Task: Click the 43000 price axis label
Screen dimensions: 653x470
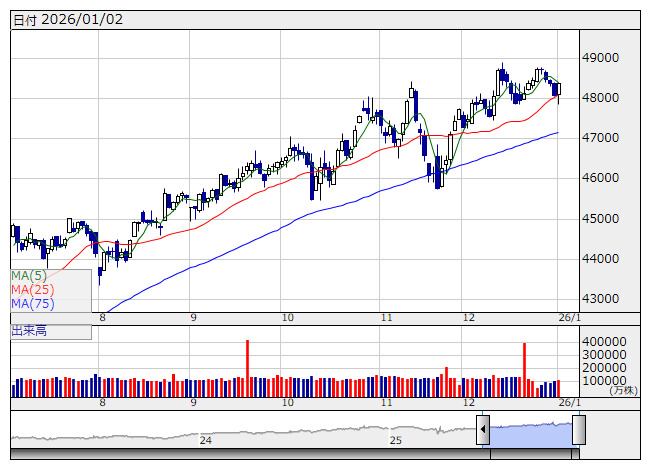Action: 600,298
